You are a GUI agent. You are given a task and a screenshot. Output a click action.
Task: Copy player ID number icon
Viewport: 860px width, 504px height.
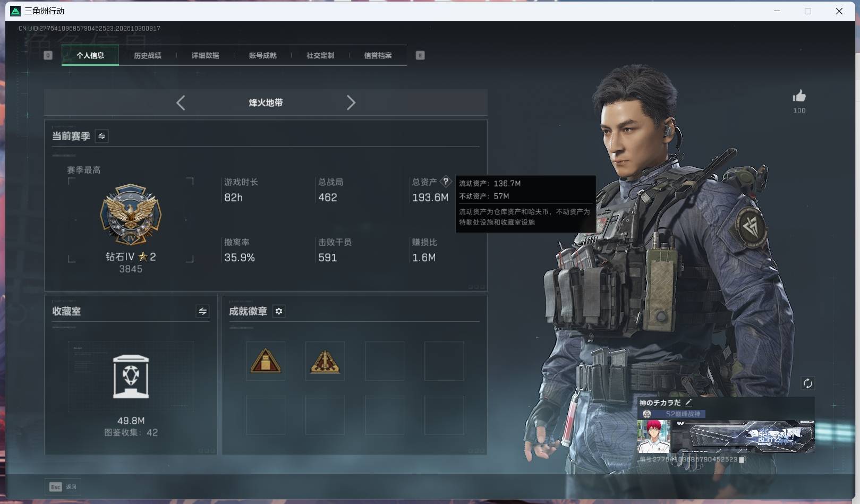point(742,459)
